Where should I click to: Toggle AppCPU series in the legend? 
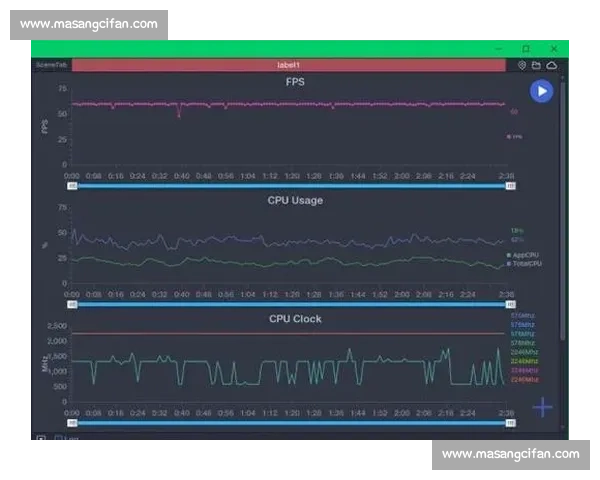(522, 255)
